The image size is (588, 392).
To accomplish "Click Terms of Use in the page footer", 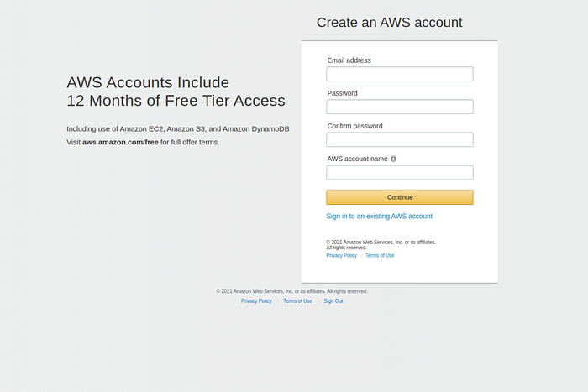I will click(x=297, y=301).
